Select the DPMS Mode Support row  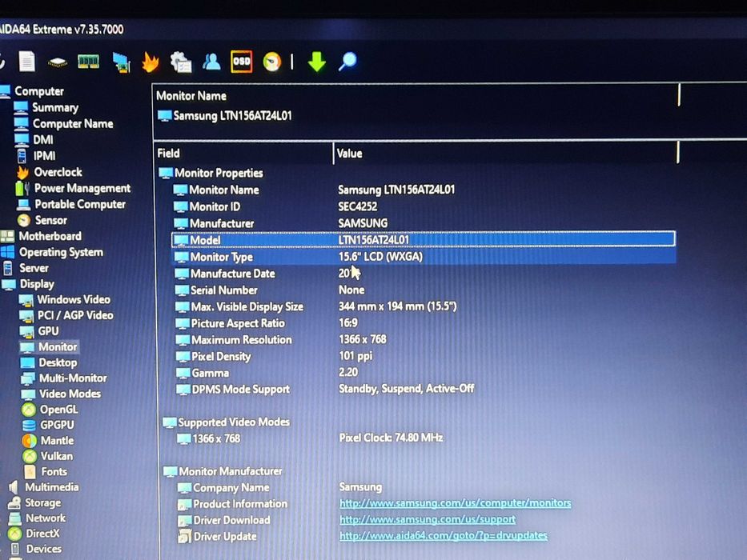coord(424,389)
